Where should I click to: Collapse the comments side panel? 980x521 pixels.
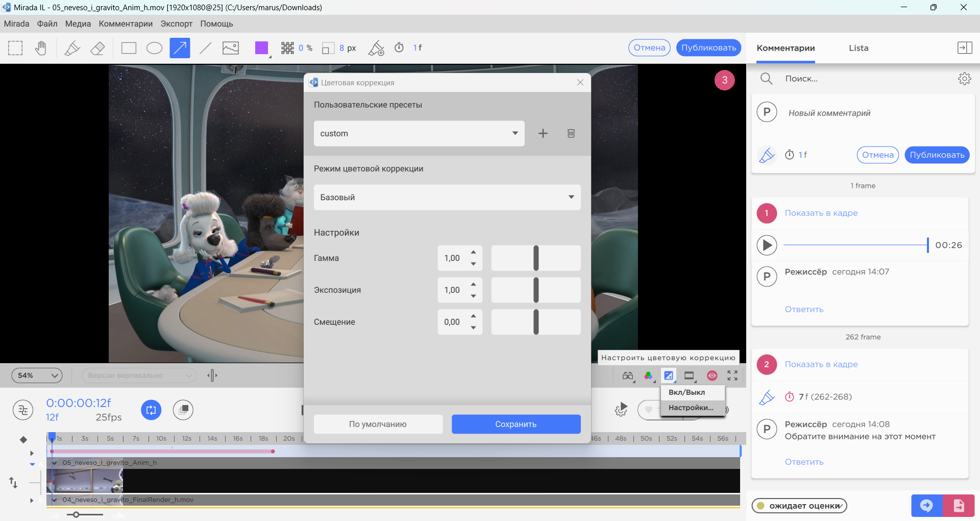pos(965,48)
